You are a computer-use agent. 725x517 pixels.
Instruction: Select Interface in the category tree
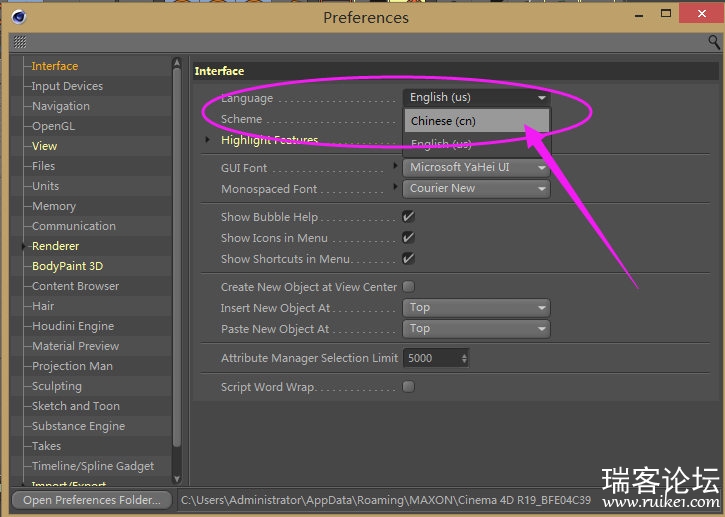(x=55, y=66)
